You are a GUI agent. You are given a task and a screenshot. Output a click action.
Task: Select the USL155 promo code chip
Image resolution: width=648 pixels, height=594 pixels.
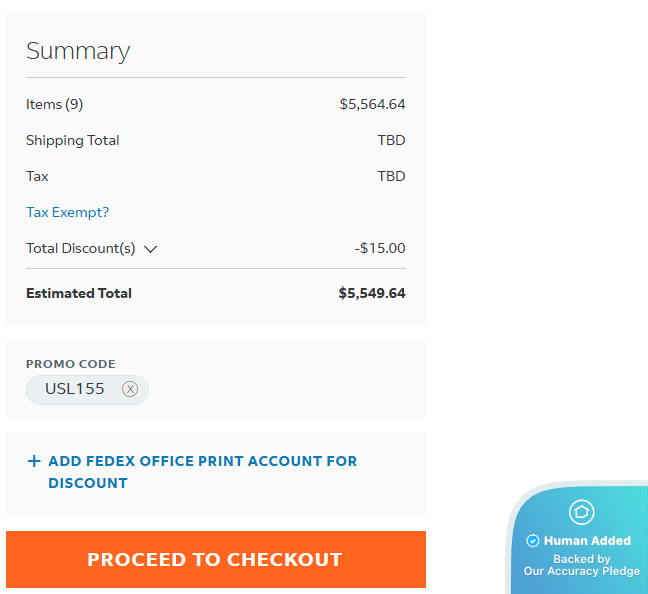pos(75,389)
